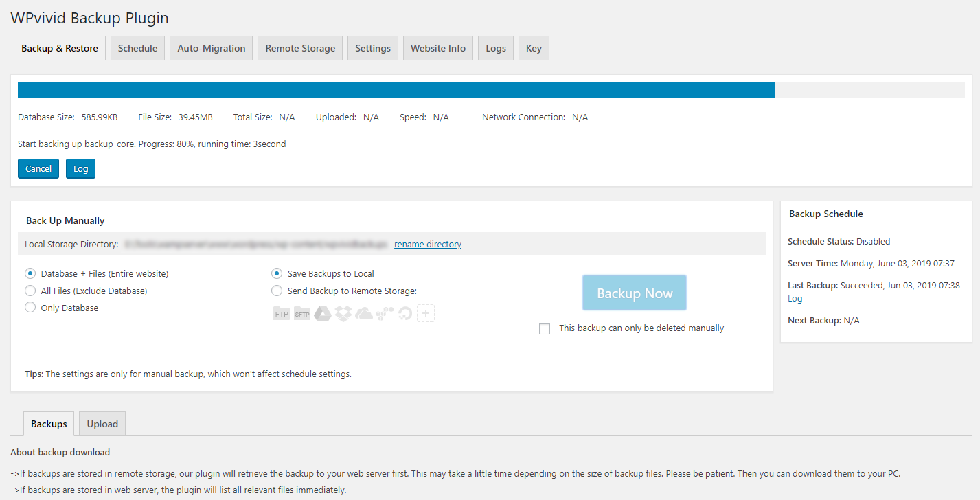This screenshot has width=980, height=500.
Task: Select the SFTP remote storage icon
Action: (x=302, y=314)
